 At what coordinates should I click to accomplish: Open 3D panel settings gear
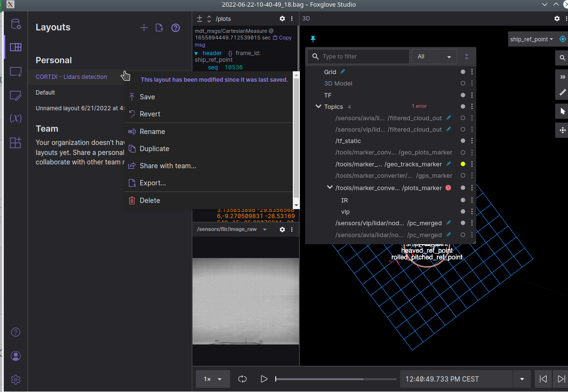point(557,19)
